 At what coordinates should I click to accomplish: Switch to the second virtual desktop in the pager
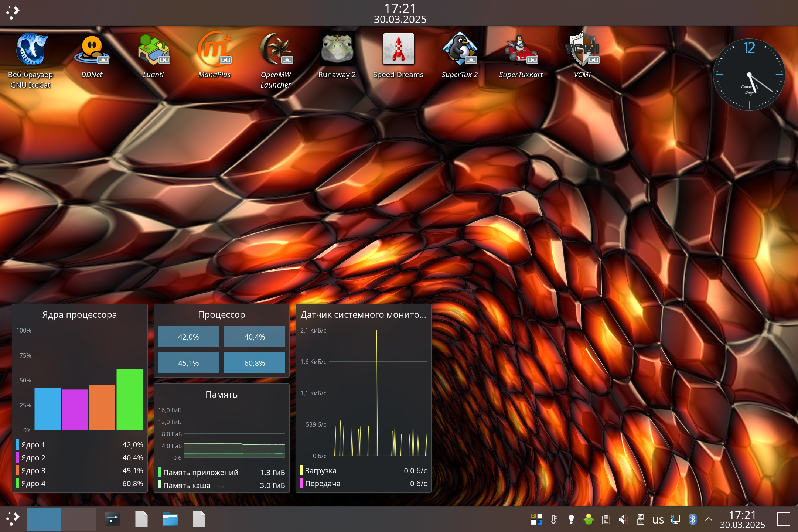(x=78, y=519)
